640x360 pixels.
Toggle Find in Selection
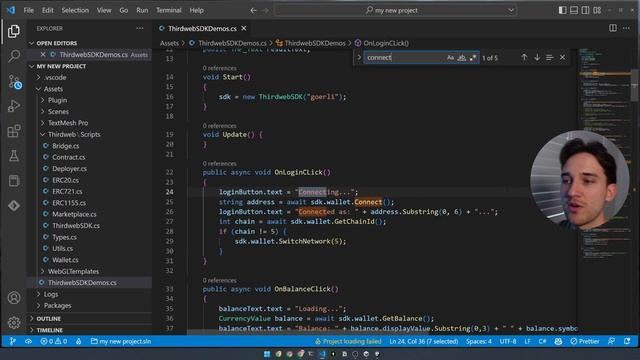(549, 58)
